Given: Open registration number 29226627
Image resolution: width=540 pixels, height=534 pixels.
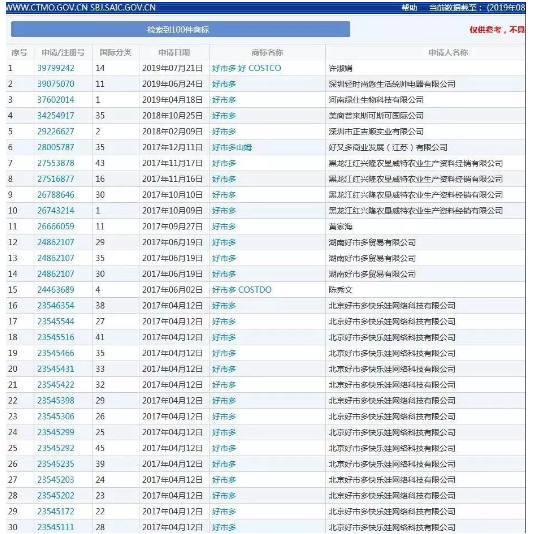Looking at the screenshot, I should [56, 132].
